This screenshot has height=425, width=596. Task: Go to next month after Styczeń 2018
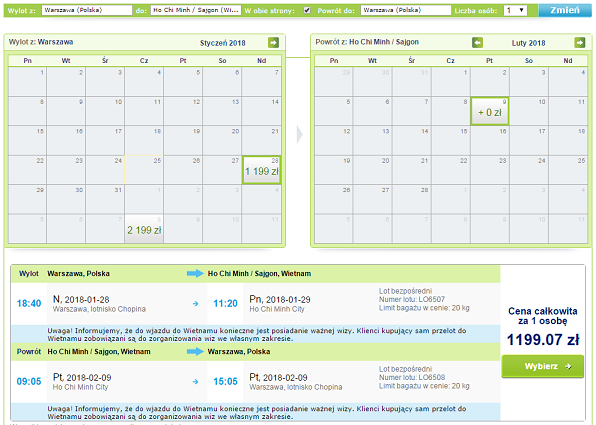pyautogui.click(x=273, y=43)
